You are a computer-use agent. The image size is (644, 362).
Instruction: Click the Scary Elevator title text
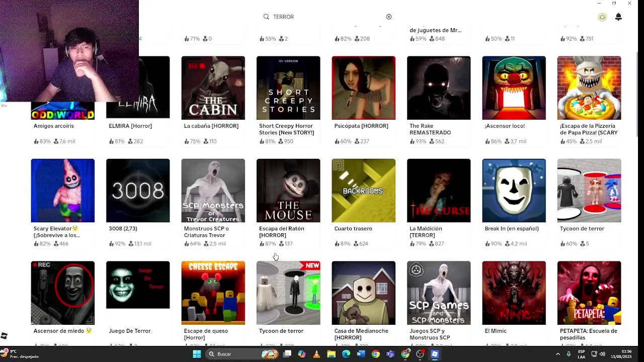56,232
